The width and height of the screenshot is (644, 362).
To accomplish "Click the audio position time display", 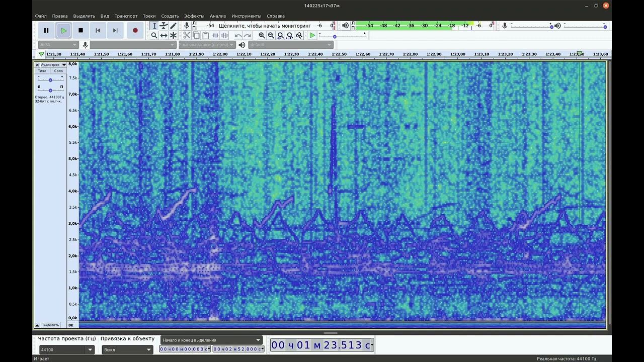I will tap(322, 345).
